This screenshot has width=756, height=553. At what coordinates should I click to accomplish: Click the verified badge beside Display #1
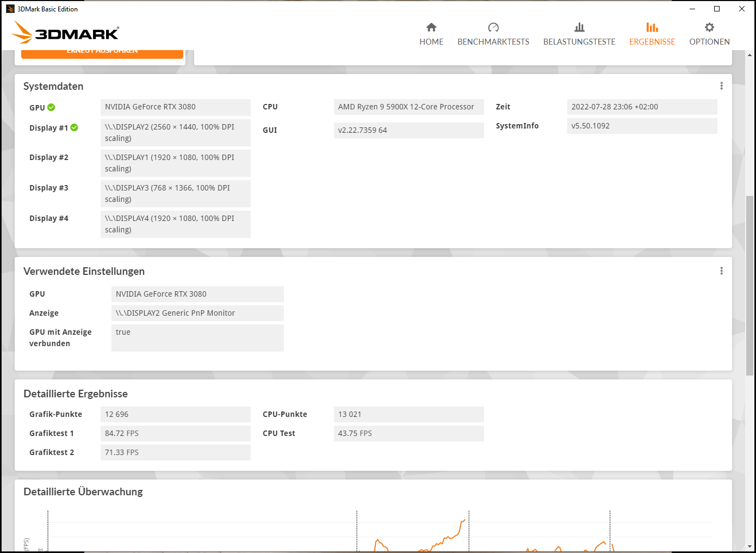click(74, 127)
